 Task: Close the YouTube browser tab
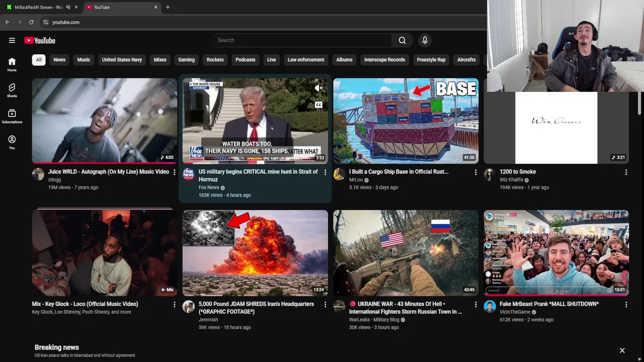pos(155,7)
